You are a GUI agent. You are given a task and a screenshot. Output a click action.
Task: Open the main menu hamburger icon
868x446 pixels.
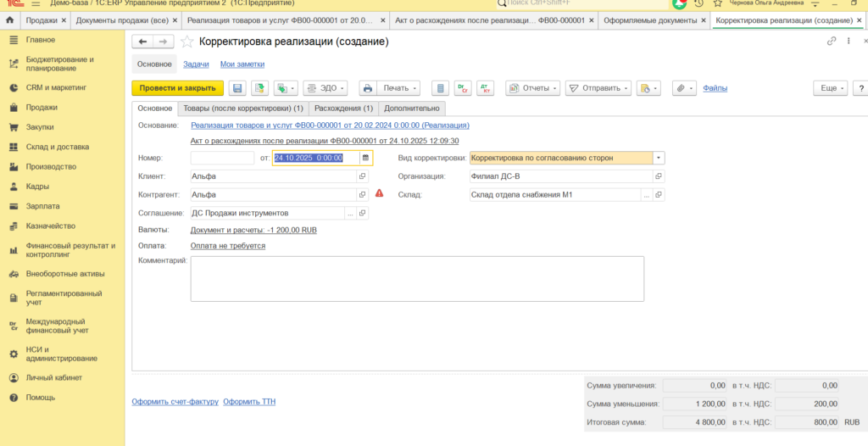pos(36,3)
